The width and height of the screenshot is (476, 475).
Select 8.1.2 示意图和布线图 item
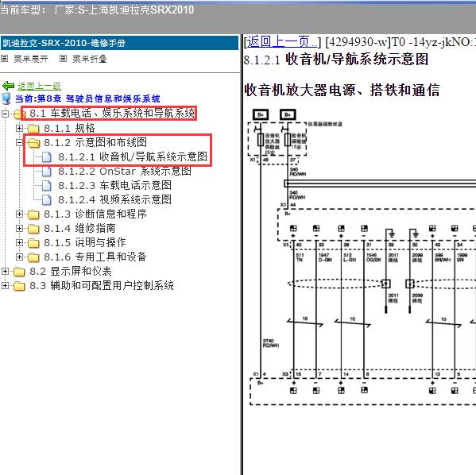[x=95, y=142]
